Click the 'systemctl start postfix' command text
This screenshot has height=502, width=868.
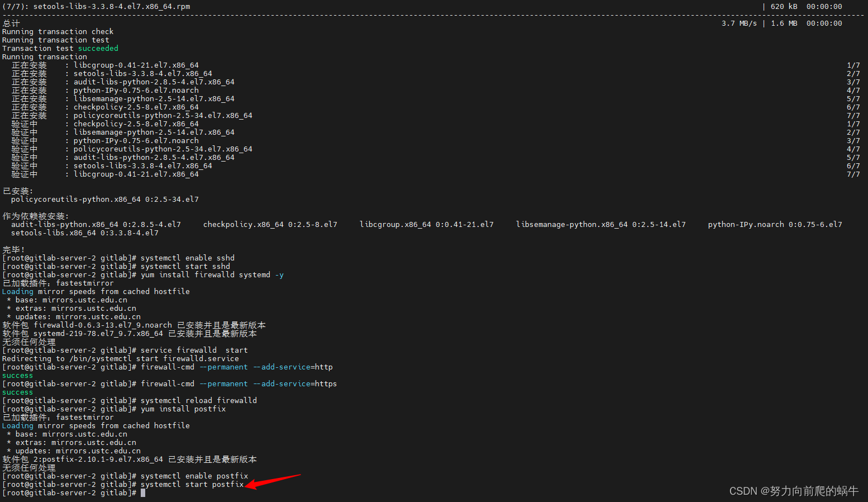click(x=192, y=485)
